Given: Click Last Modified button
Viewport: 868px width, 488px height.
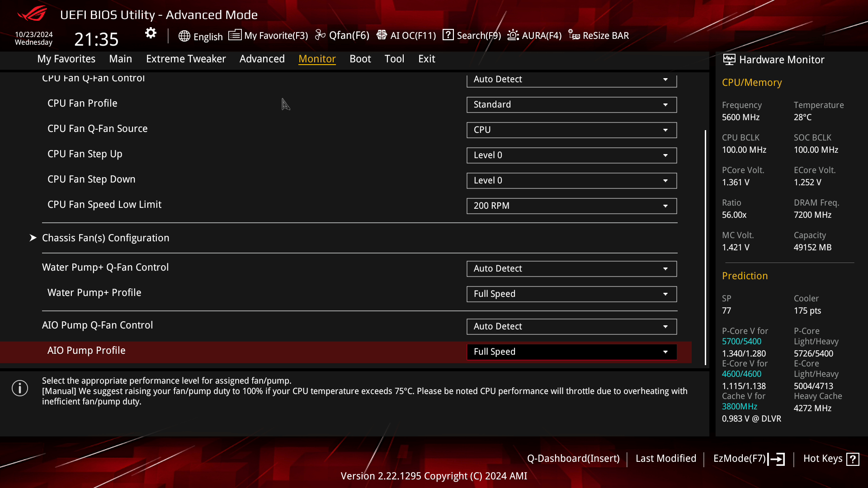Looking at the screenshot, I should click(x=666, y=458).
